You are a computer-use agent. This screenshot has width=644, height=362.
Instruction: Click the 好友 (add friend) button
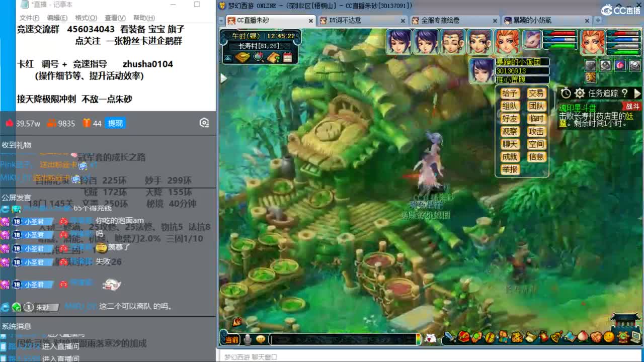[510, 119]
